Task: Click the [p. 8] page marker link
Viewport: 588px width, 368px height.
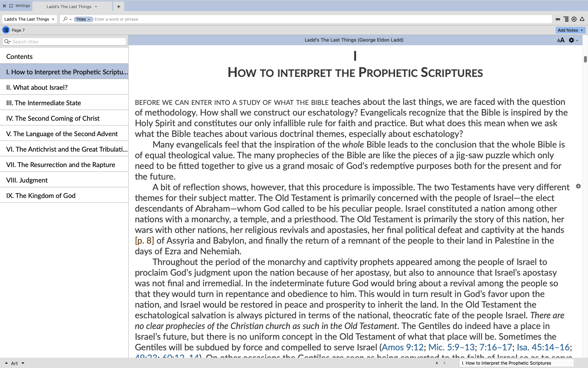Action: (144, 241)
